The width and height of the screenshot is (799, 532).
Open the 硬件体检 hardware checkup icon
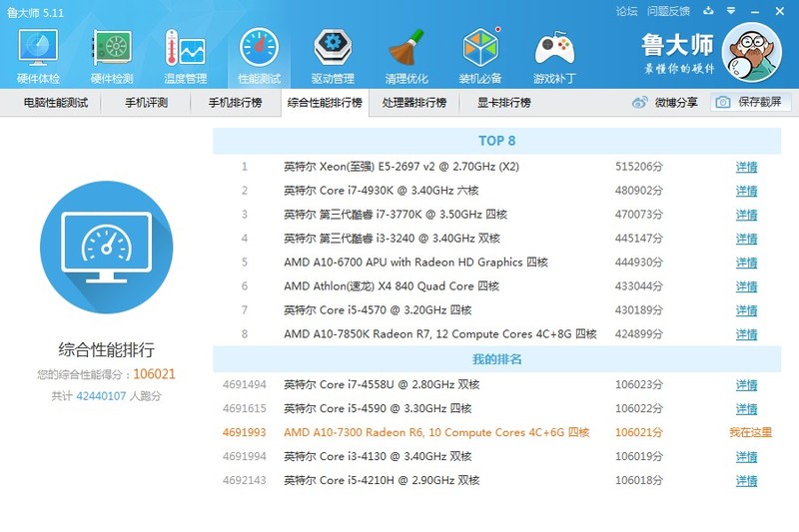[38, 47]
